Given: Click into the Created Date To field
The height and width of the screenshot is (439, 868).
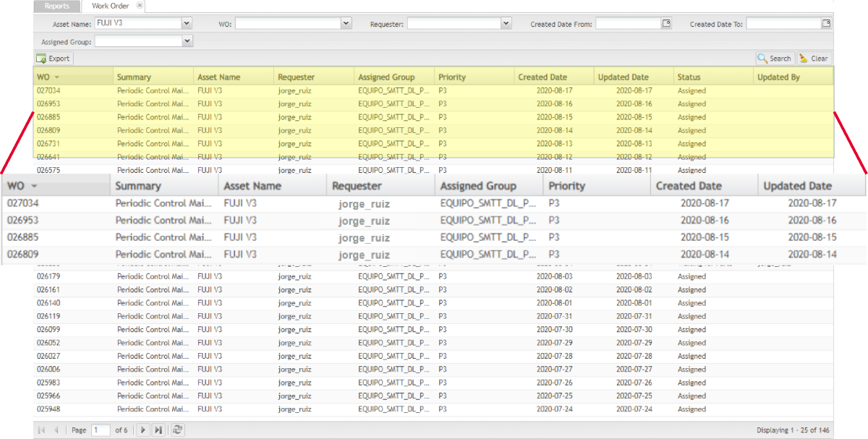Looking at the screenshot, I should coord(783,24).
